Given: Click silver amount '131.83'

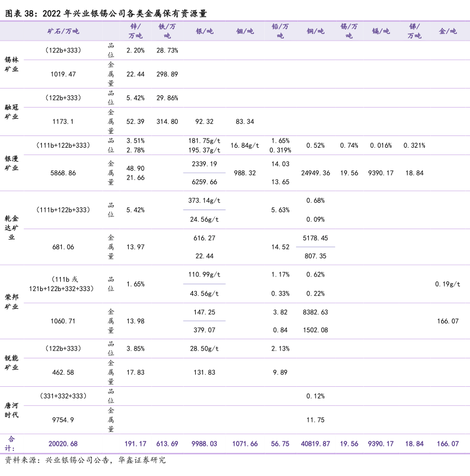Looking at the screenshot, I should click(x=204, y=372).
